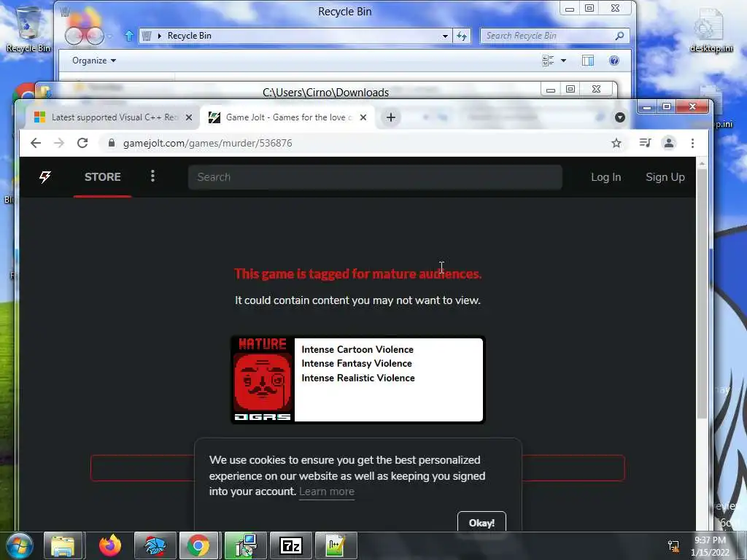The height and width of the screenshot is (560, 747).
Task: Select desktop.ini file on desktop
Action: pyautogui.click(x=711, y=30)
